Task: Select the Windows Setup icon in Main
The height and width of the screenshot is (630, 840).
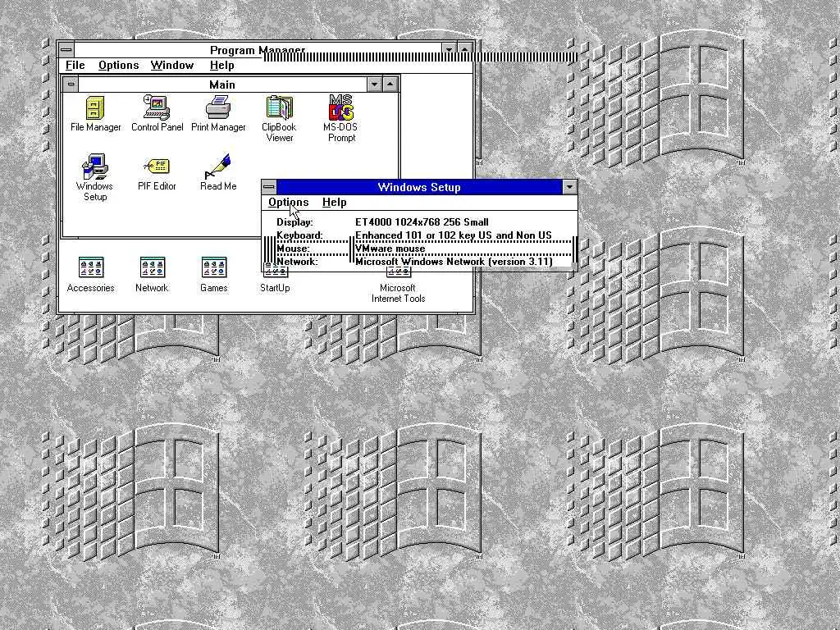Action: (x=95, y=177)
